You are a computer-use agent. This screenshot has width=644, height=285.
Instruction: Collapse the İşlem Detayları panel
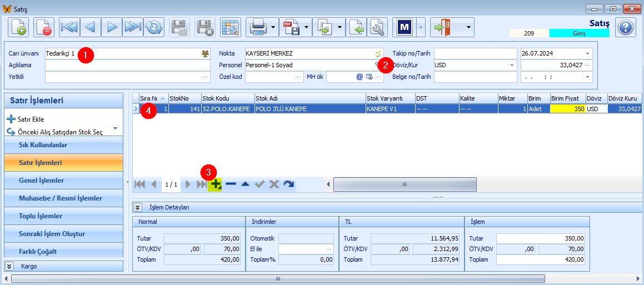click(138, 208)
